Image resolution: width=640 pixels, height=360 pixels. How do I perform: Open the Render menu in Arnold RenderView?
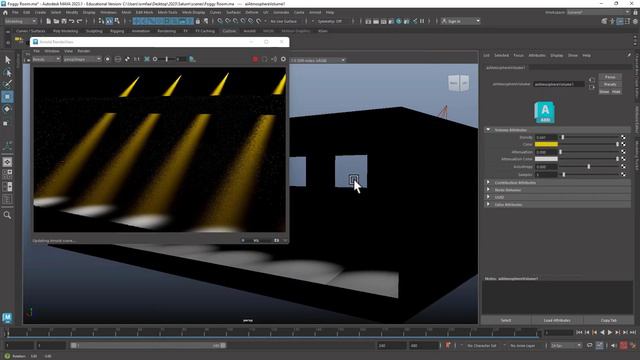[84, 51]
